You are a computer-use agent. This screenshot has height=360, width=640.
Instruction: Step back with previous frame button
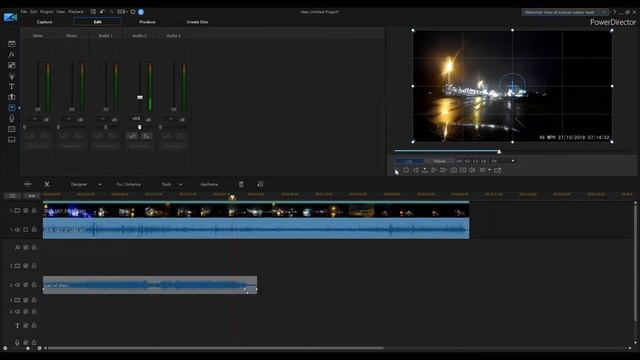click(415, 170)
